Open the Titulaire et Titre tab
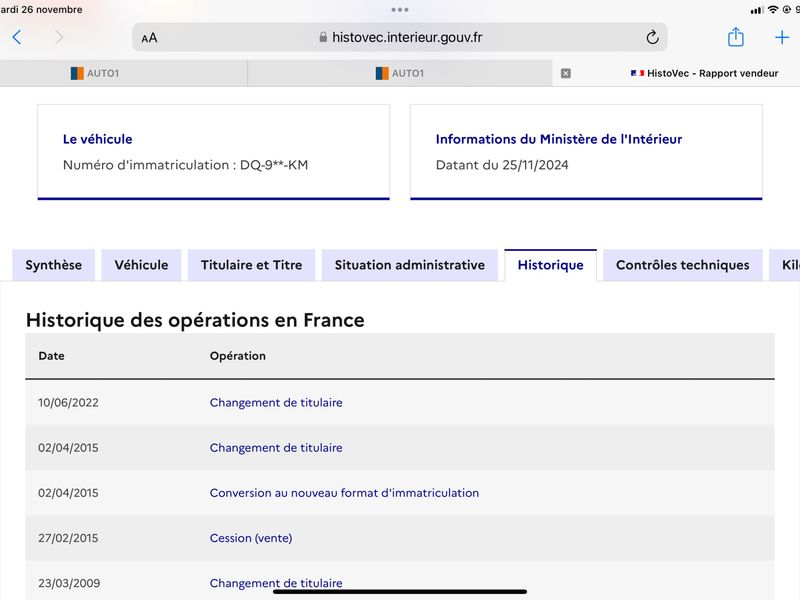The width and height of the screenshot is (800, 600). 252,265
